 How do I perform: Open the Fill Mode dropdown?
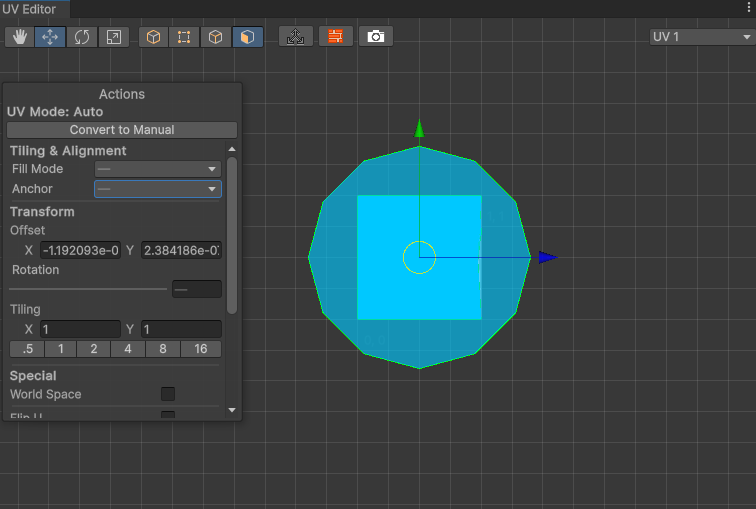click(x=157, y=169)
